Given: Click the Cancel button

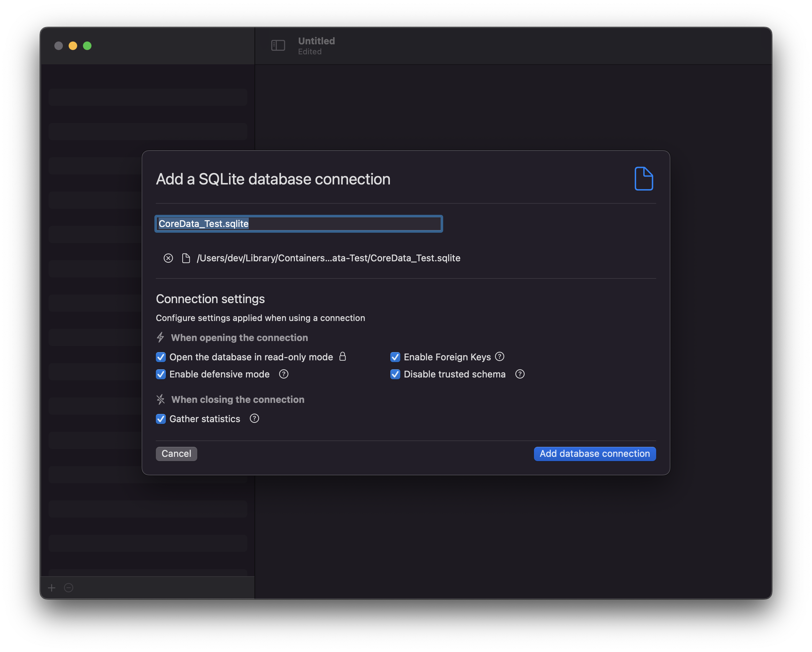Looking at the screenshot, I should pyautogui.click(x=176, y=454).
